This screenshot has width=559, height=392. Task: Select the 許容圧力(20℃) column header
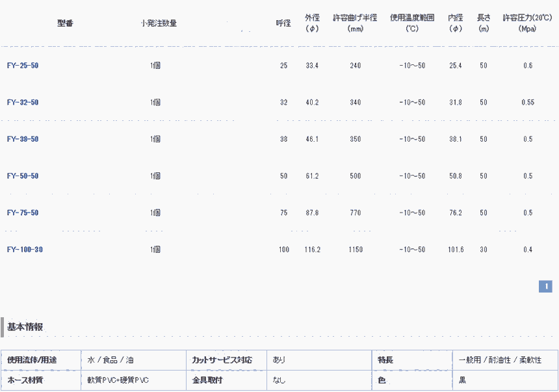tap(527, 23)
